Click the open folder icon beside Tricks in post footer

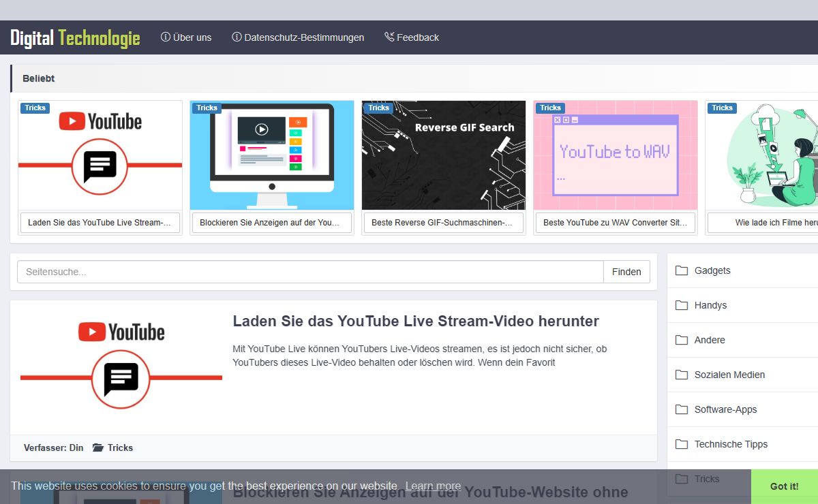pyautogui.click(x=98, y=447)
